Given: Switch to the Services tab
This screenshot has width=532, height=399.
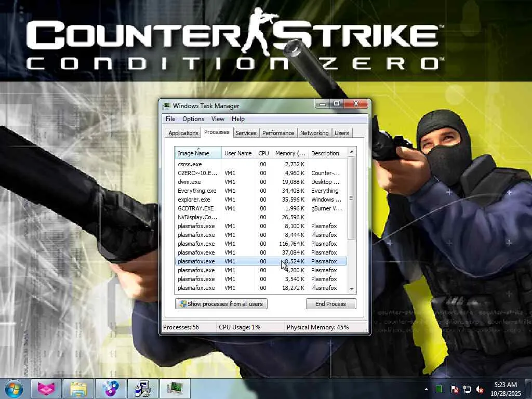Looking at the screenshot, I should click(246, 133).
